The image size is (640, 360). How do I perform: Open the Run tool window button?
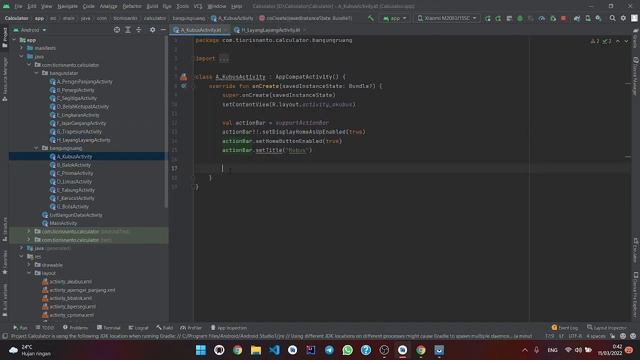[x=20, y=328]
